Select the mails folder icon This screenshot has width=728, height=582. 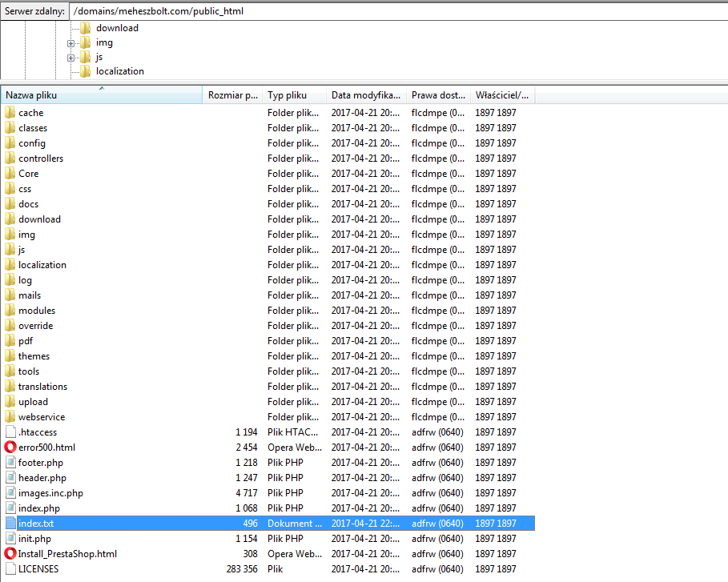[10, 295]
